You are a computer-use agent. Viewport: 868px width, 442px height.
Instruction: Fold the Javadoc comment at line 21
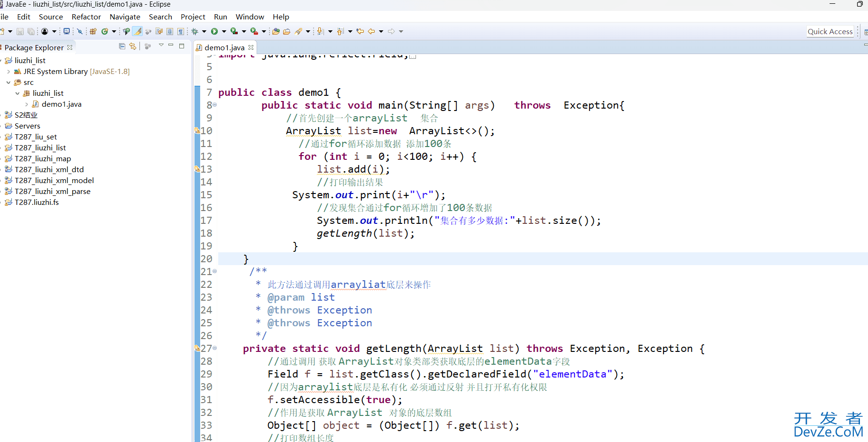[x=215, y=271]
